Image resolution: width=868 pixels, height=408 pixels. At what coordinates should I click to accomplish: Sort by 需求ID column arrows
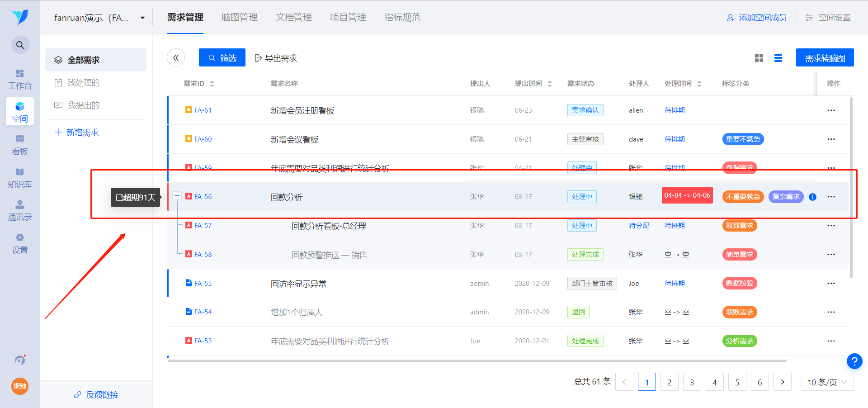click(212, 84)
